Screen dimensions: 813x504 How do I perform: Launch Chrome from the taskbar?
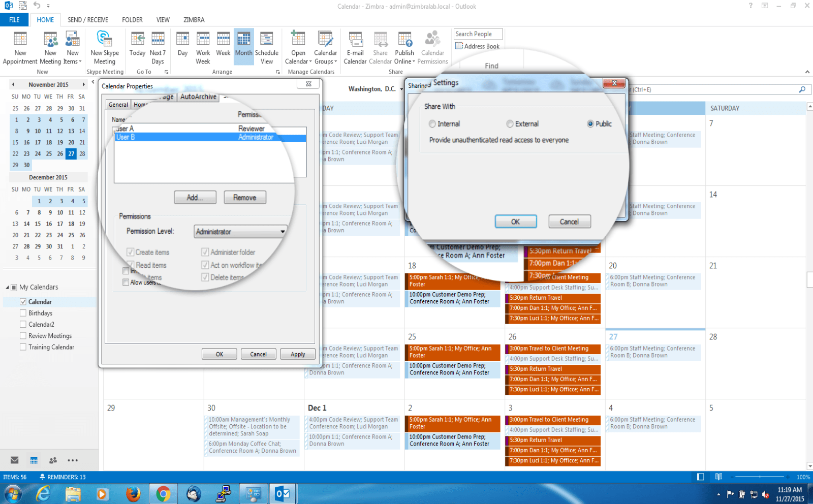[x=163, y=494]
